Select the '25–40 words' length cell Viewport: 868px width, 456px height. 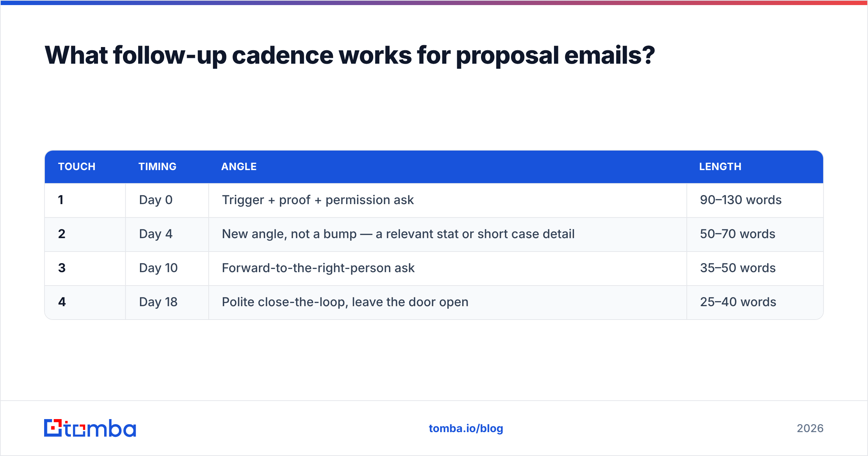(755, 302)
